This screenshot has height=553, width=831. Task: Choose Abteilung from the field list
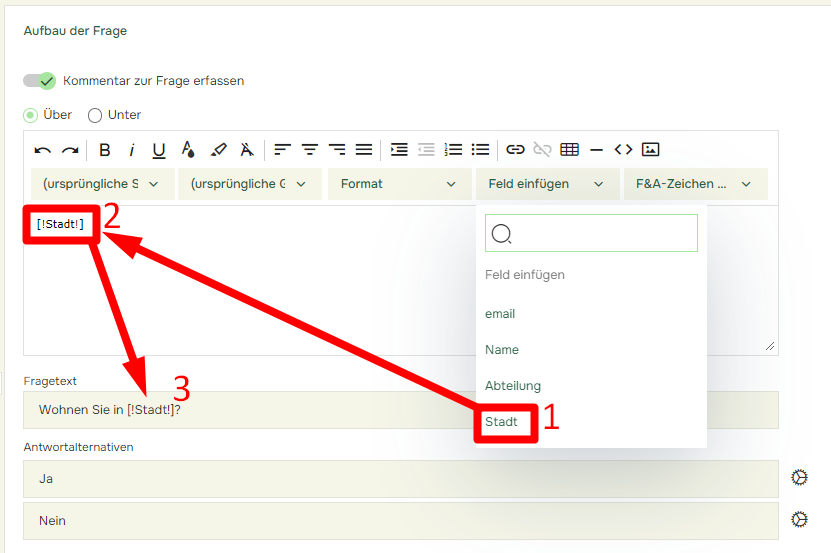[513, 386]
